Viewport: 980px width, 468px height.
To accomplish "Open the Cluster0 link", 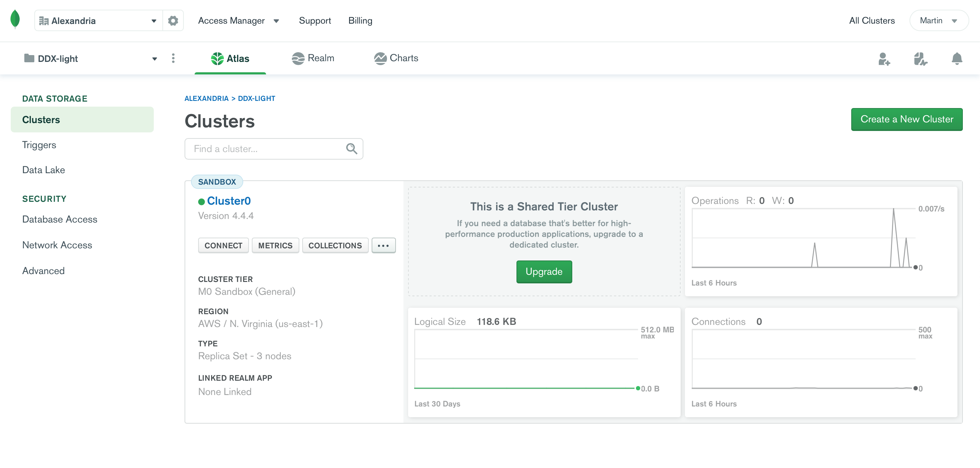I will pyautogui.click(x=229, y=201).
